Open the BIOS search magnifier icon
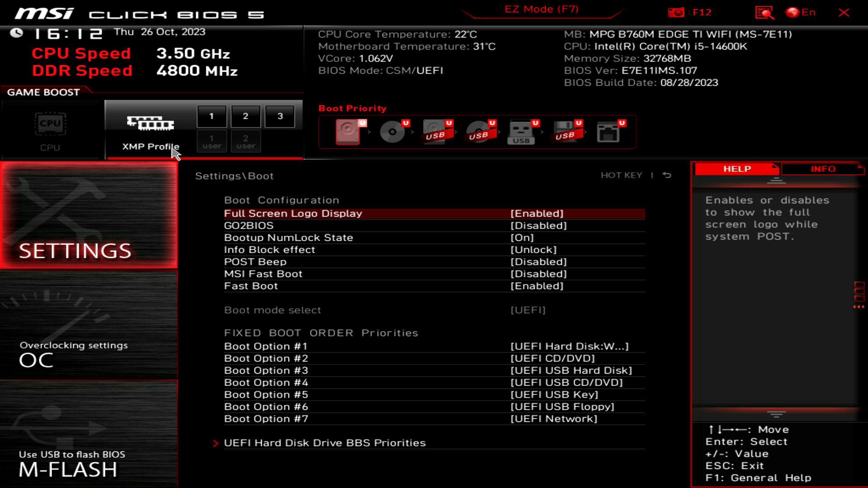Image resolution: width=868 pixels, height=488 pixels. click(x=764, y=12)
